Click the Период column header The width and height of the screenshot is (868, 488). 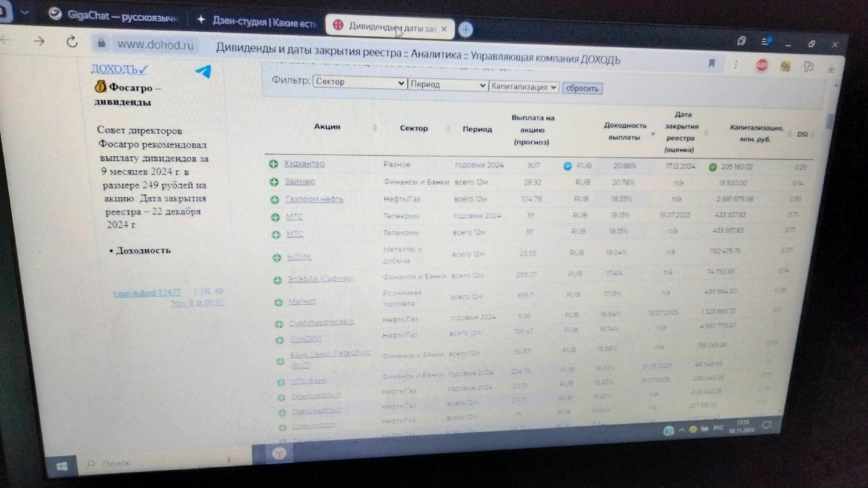(x=477, y=130)
